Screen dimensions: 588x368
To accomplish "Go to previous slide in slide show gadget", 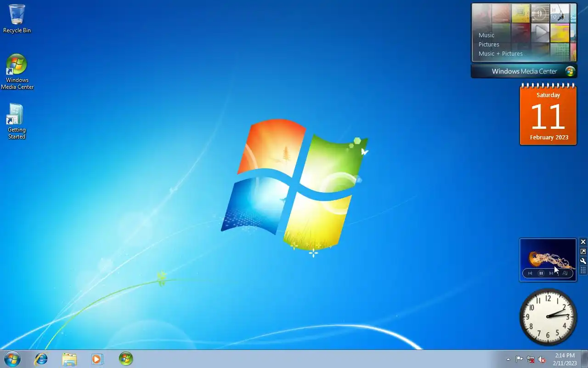I will [x=530, y=273].
